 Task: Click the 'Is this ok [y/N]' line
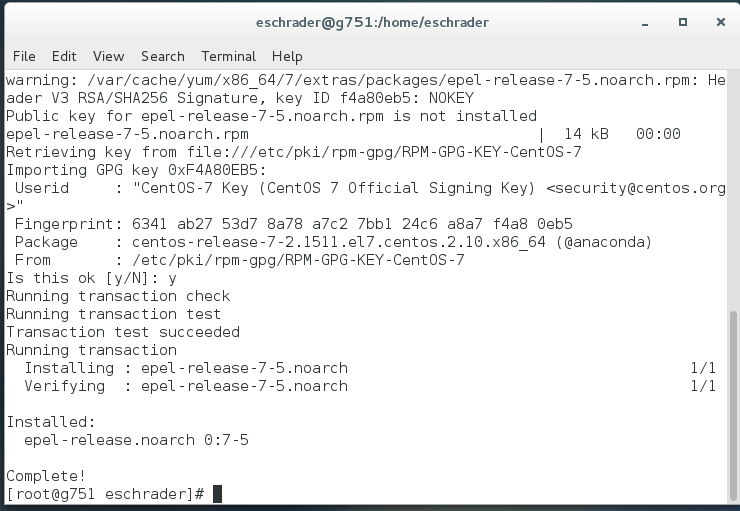click(92, 278)
